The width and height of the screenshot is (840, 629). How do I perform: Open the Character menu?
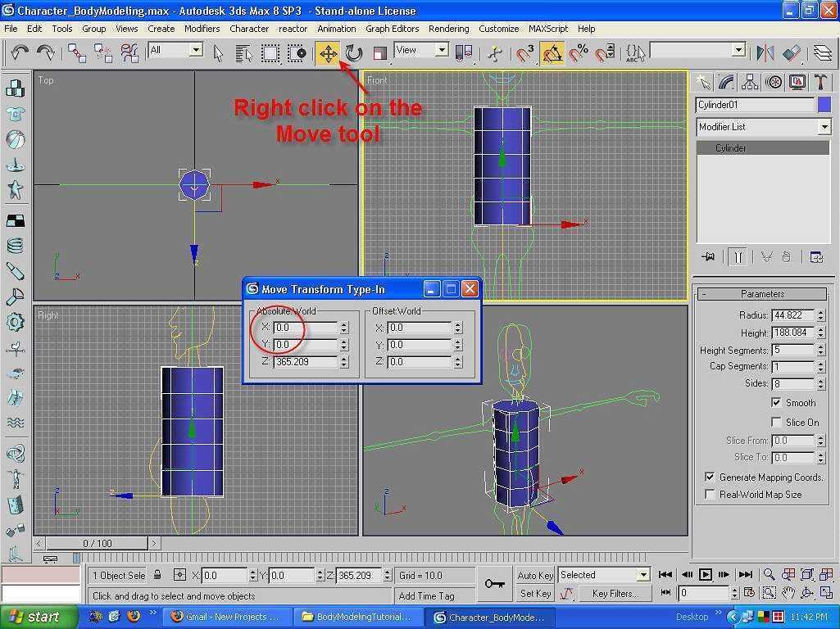(x=249, y=29)
